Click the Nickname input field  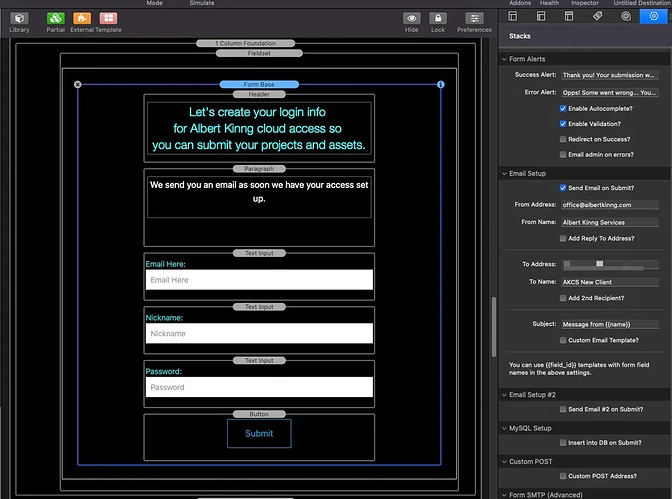click(x=259, y=334)
